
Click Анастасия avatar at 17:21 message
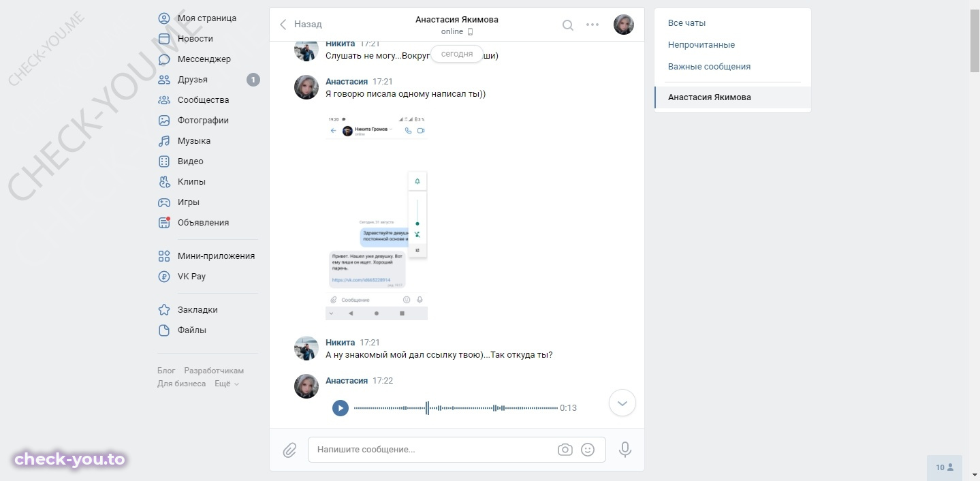[x=306, y=87]
